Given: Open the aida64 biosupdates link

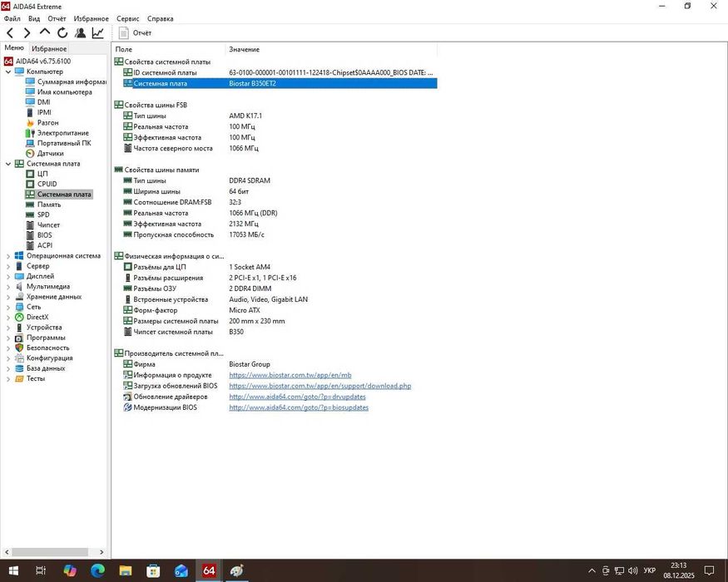Looking at the screenshot, I should [299, 407].
